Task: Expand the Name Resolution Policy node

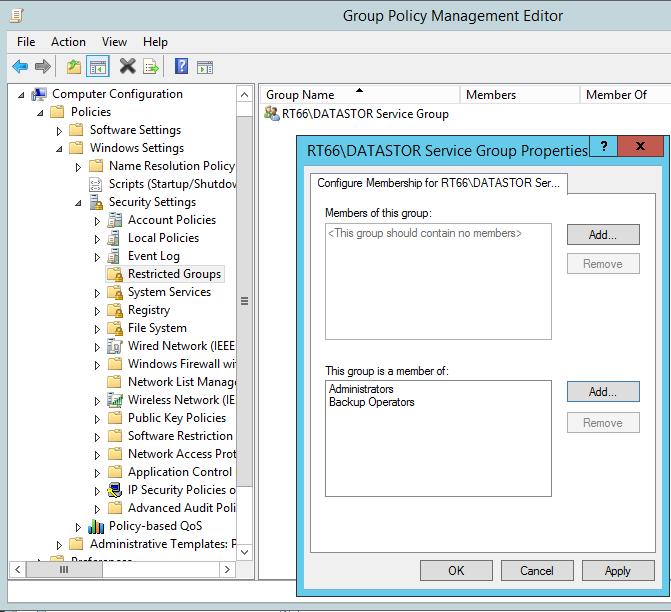Action: (78, 167)
